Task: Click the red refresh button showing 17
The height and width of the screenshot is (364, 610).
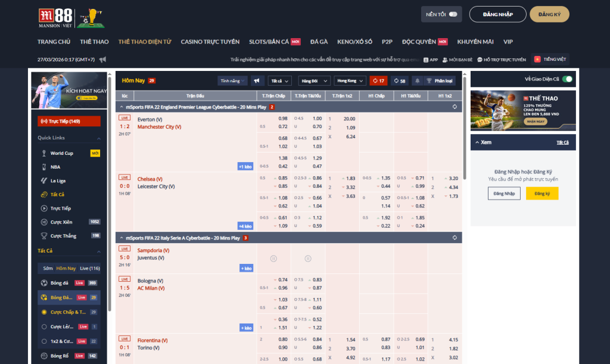Action: [378, 81]
